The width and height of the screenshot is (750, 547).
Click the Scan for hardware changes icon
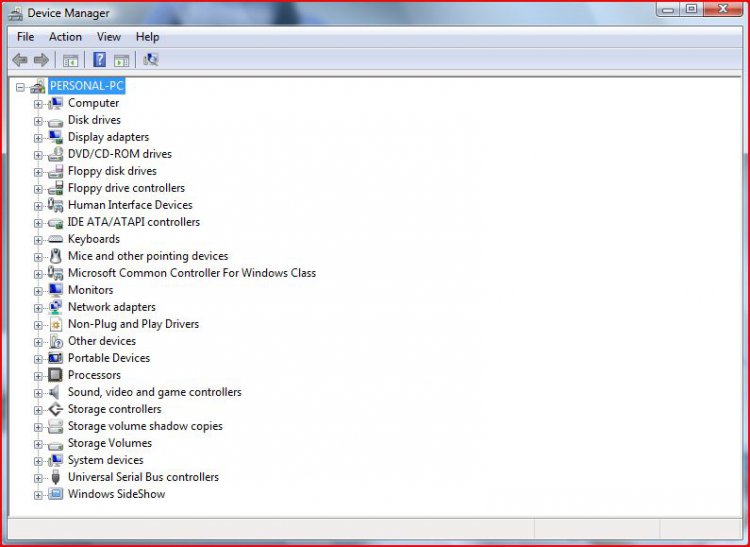coord(151,59)
